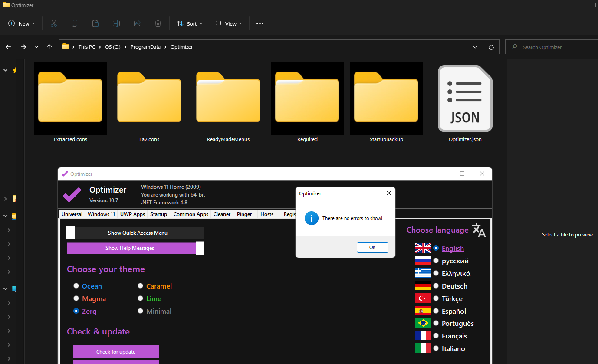Switch to the Startup tab in Optimizer
The image size is (598, 364).
click(158, 214)
